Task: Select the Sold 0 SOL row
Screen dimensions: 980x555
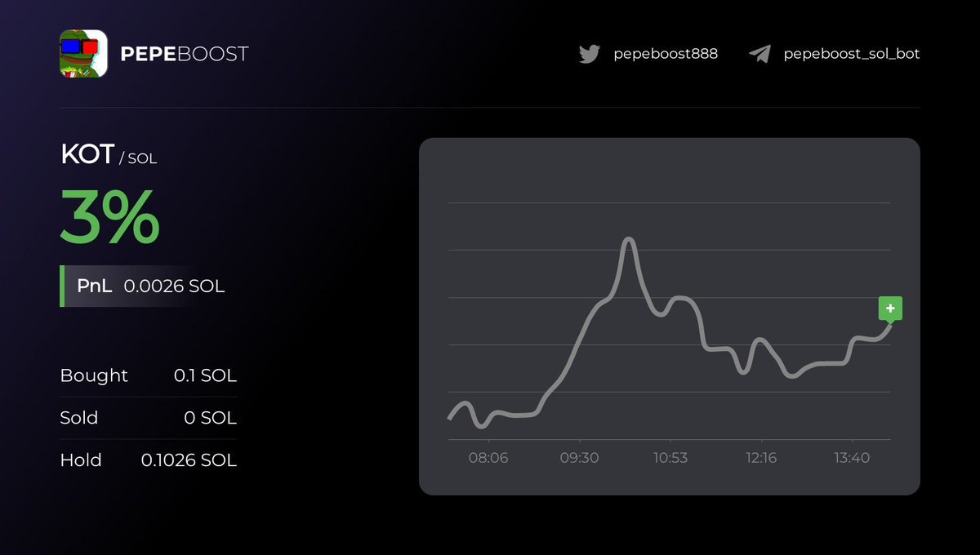Action: 149,418
